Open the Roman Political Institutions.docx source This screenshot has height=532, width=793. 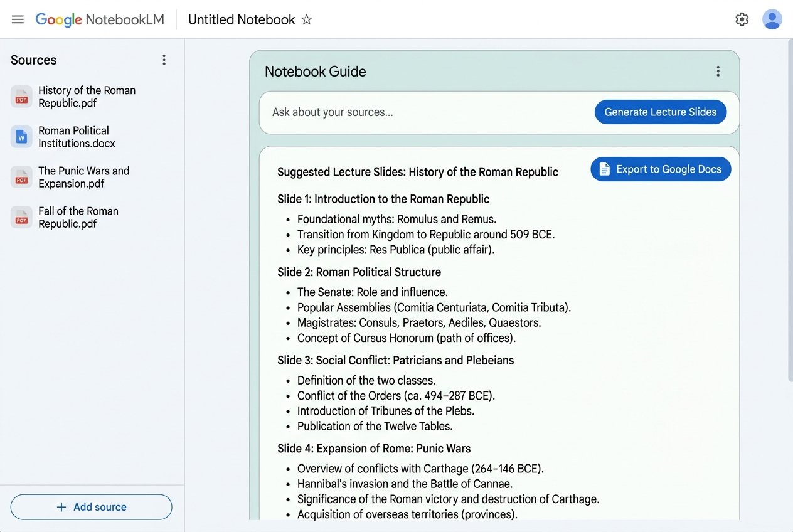tap(77, 137)
